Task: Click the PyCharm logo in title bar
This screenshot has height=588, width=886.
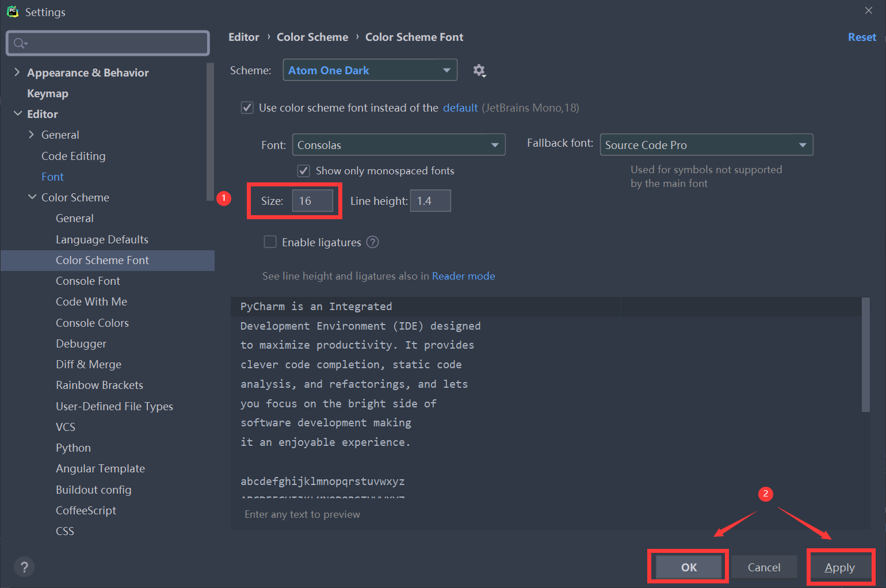Action: (x=13, y=12)
